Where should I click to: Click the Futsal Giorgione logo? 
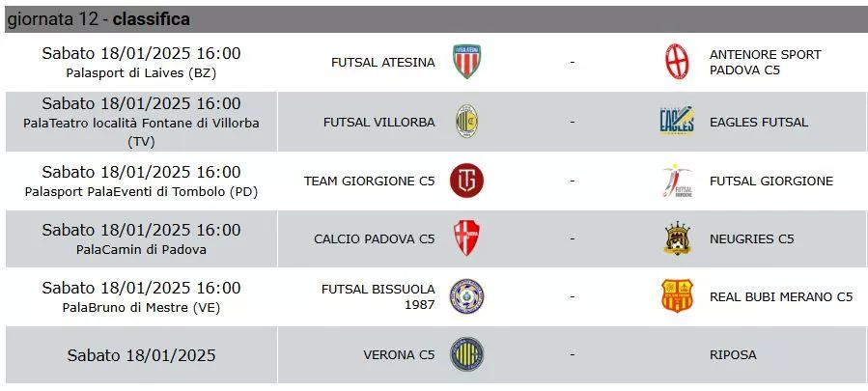tap(677, 181)
